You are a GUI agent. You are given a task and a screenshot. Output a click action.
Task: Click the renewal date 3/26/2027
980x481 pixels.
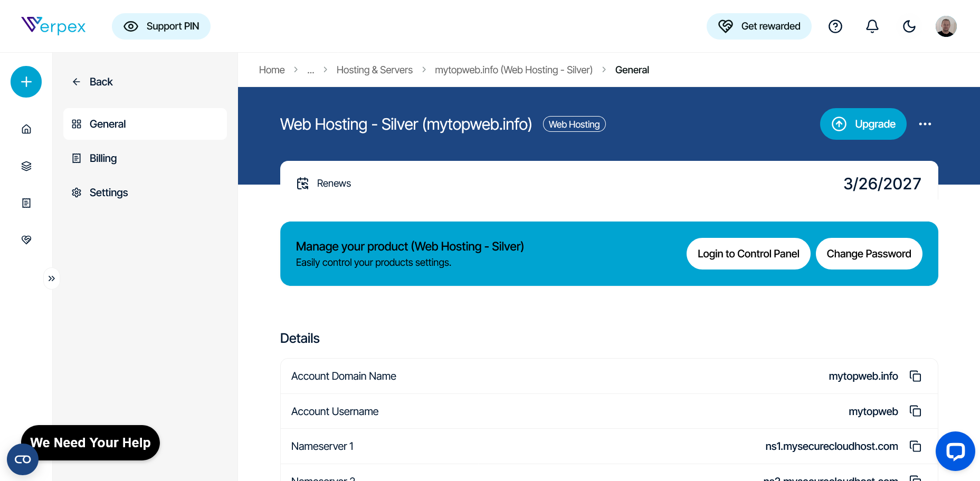[x=882, y=184]
